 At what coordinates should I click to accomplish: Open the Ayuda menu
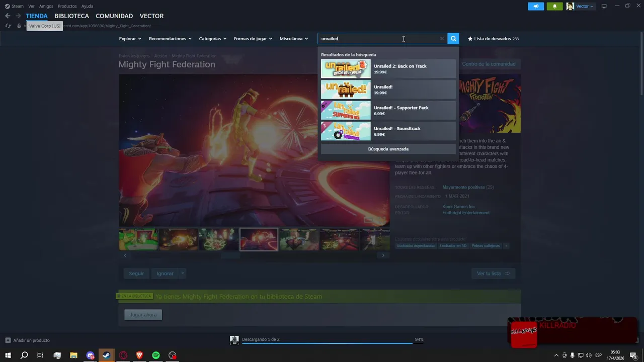pyautogui.click(x=87, y=6)
